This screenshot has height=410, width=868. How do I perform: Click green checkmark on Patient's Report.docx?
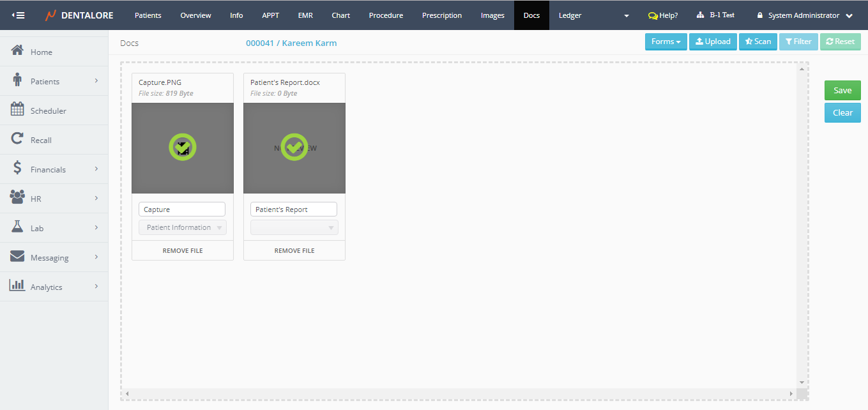[294, 148]
